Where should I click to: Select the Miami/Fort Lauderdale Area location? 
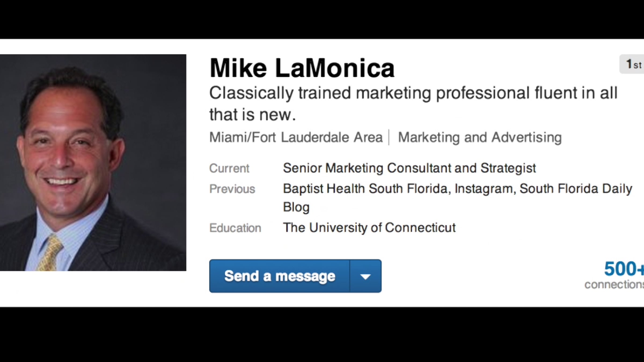click(296, 138)
